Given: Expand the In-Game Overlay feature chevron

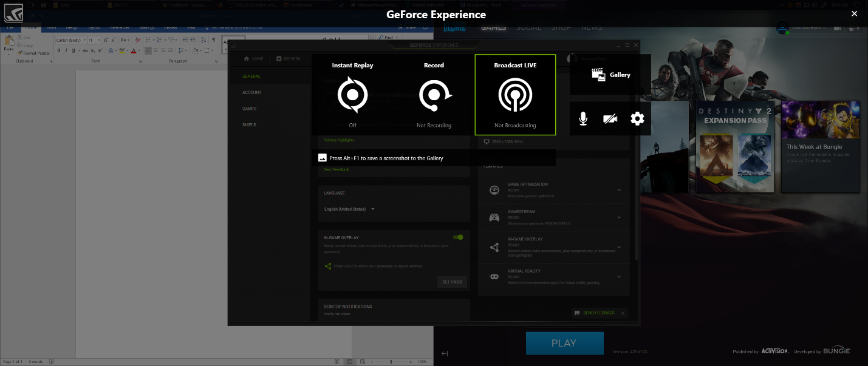Looking at the screenshot, I should (x=618, y=247).
